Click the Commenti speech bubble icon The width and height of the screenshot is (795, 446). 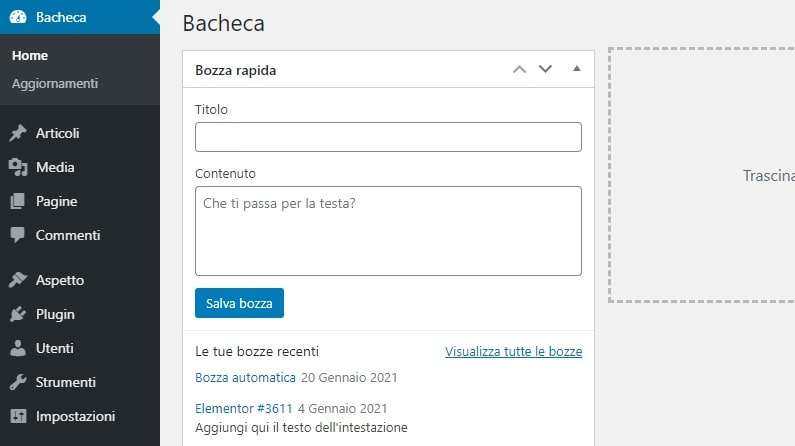point(17,235)
